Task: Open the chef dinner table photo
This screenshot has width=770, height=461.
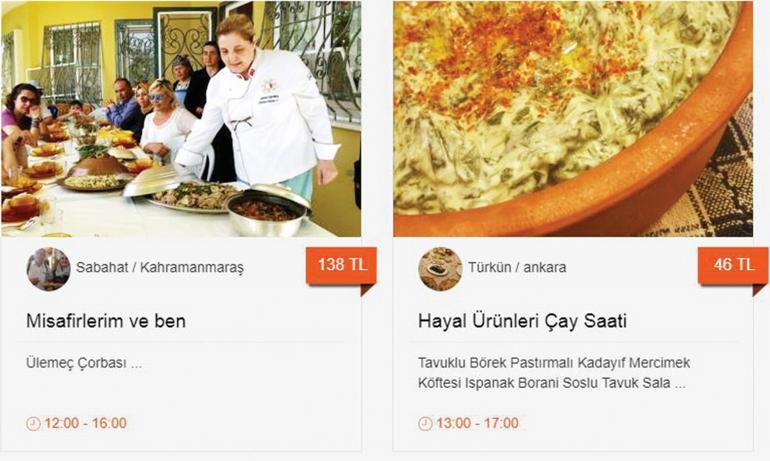Action: (x=181, y=119)
